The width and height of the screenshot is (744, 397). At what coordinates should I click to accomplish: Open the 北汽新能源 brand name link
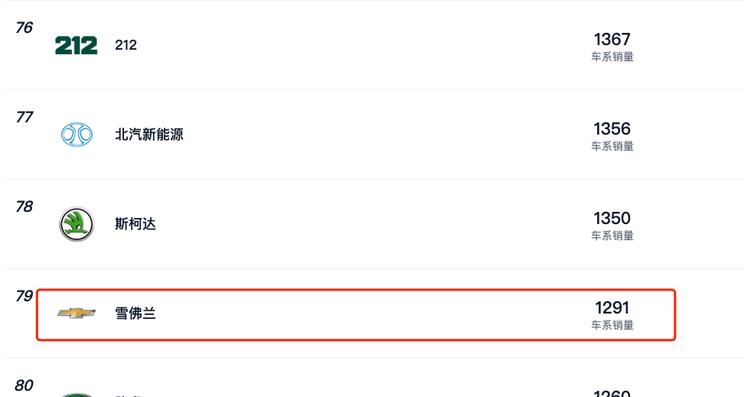[149, 134]
